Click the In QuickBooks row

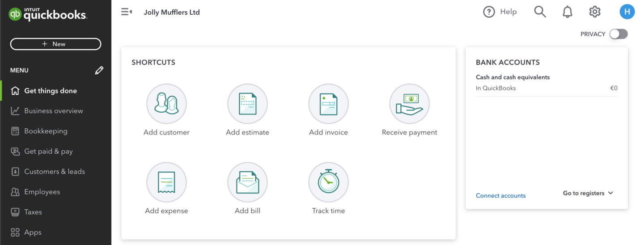[547, 88]
